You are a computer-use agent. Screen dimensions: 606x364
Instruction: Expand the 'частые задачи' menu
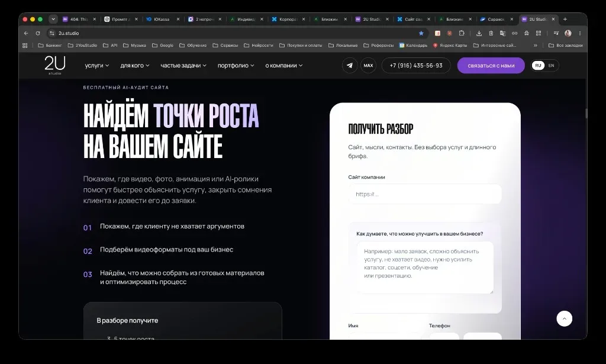183,65
